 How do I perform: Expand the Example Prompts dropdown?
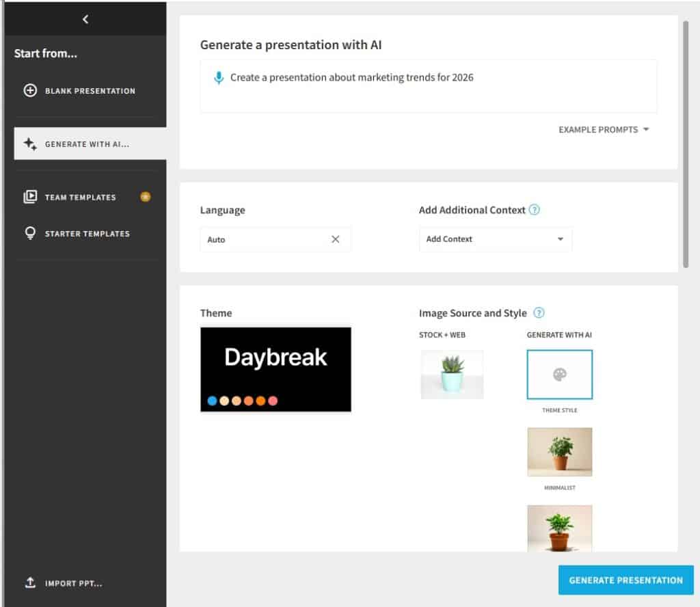tap(603, 130)
